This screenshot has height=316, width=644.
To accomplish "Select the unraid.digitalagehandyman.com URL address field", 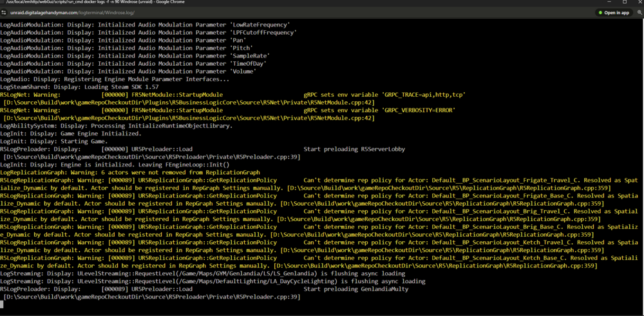I will (72, 13).
